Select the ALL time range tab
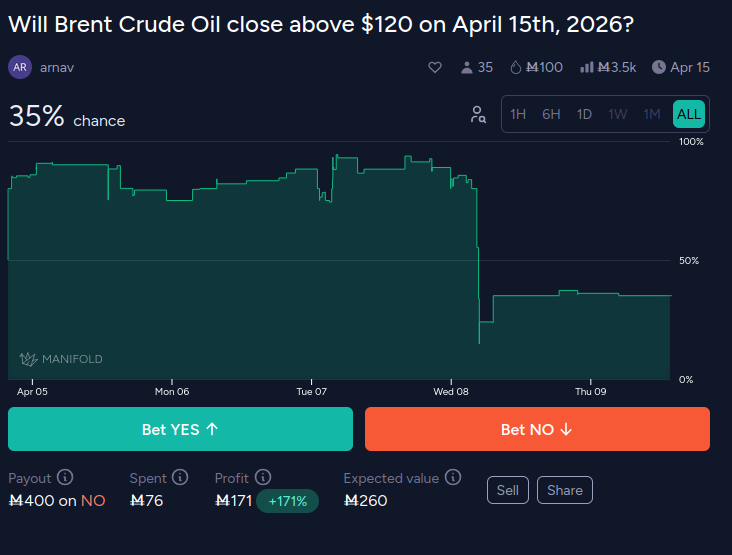Viewport: 732px width, 555px height. 689,114
